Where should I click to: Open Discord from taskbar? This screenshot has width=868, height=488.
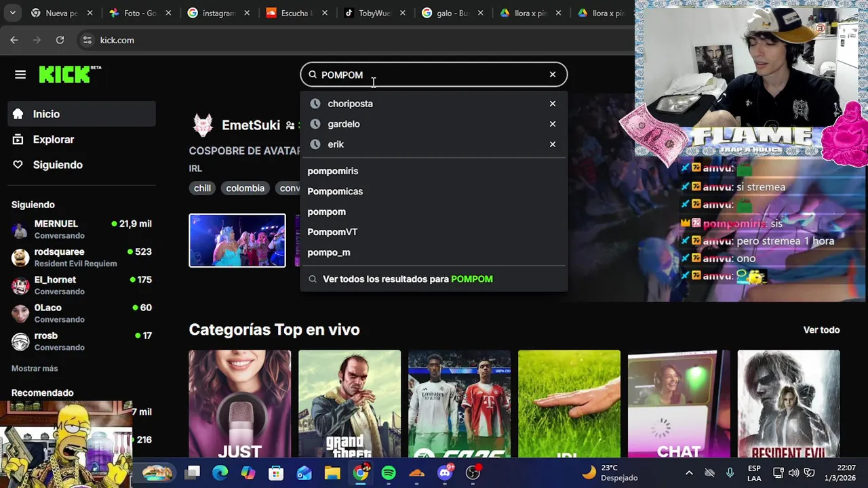coord(445,472)
